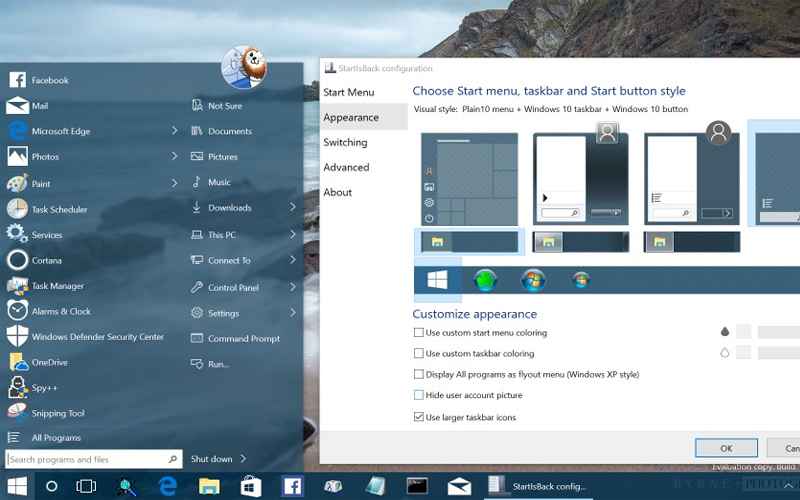Open StartIsBack config taskbar button
The width and height of the screenshot is (800, 500).
537,486
